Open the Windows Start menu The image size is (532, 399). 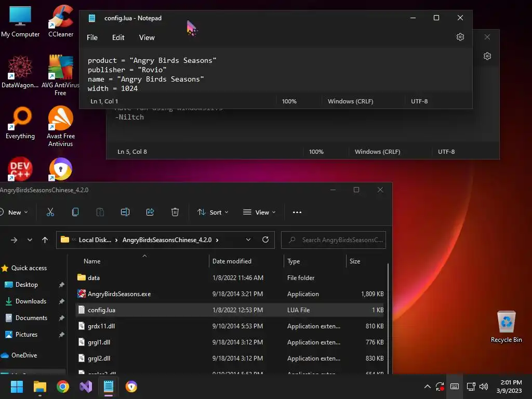(17, 387)
